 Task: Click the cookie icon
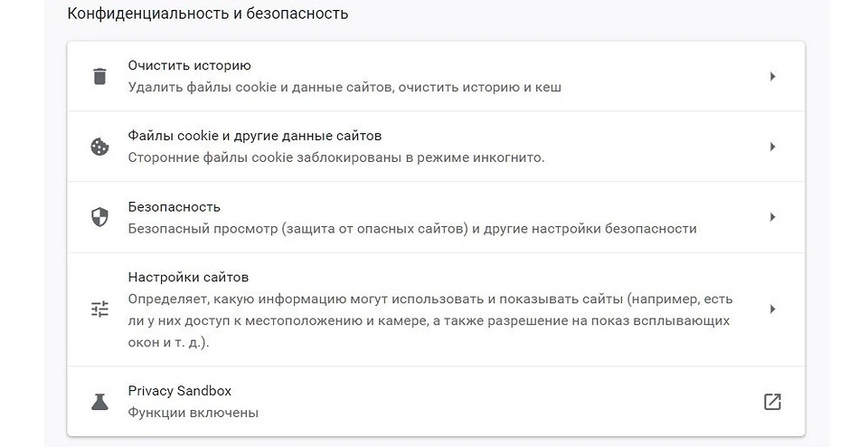click(100, 147)
